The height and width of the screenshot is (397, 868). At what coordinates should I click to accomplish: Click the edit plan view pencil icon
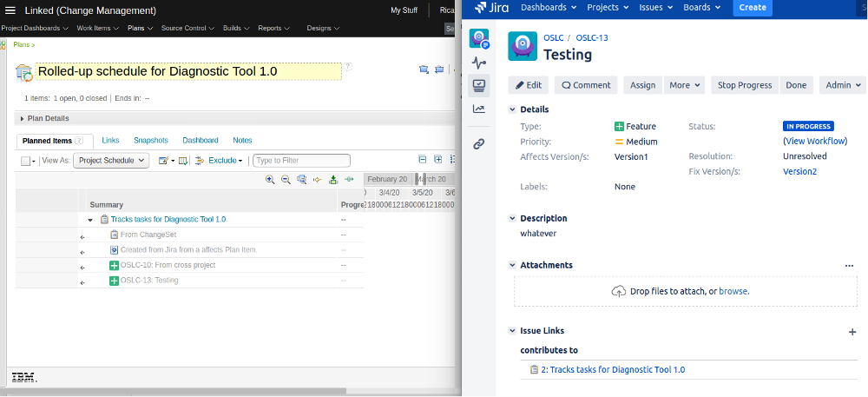(163, 161)
